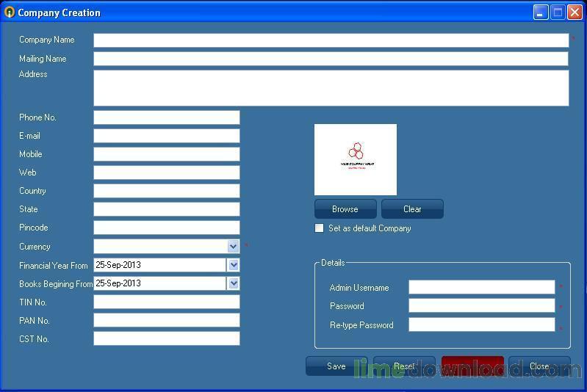
Task: Minimize the Company Creation window
Action: (540, 12)
